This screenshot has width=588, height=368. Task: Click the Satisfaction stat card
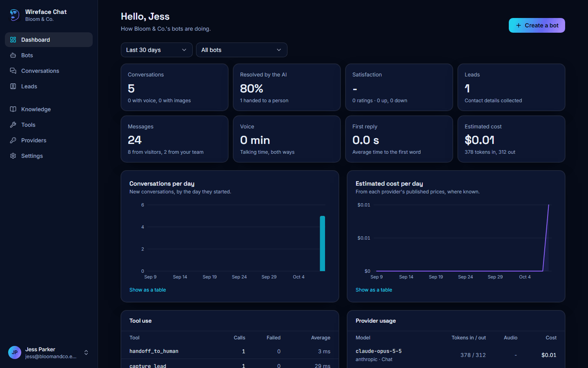coord(399,87)
